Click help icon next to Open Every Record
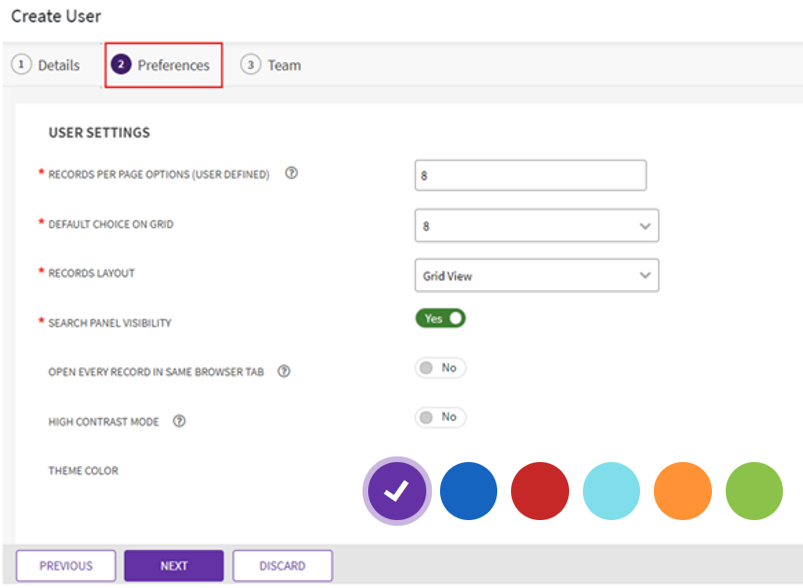 284,371
